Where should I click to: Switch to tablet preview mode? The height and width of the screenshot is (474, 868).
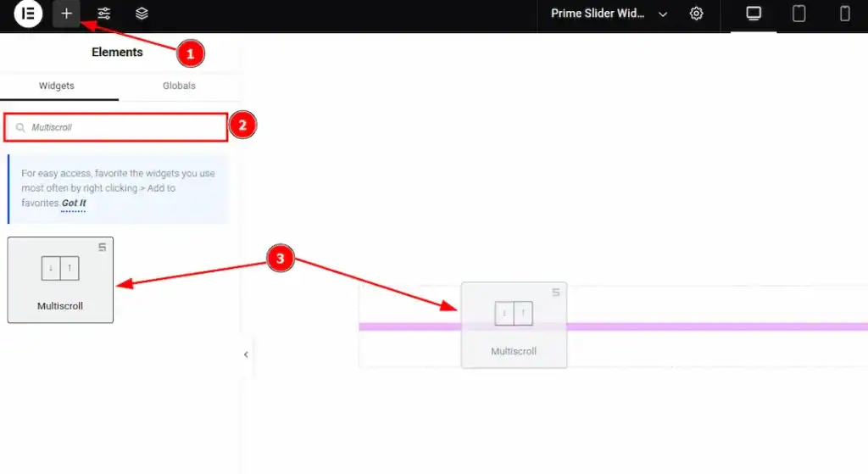pyautogui.click(x=798, y=14)
